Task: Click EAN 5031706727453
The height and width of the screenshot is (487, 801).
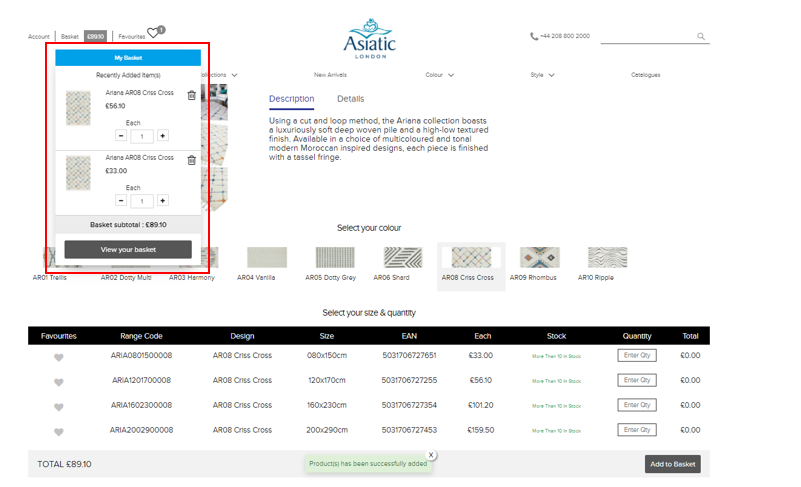Action: [x=409, y=430]
